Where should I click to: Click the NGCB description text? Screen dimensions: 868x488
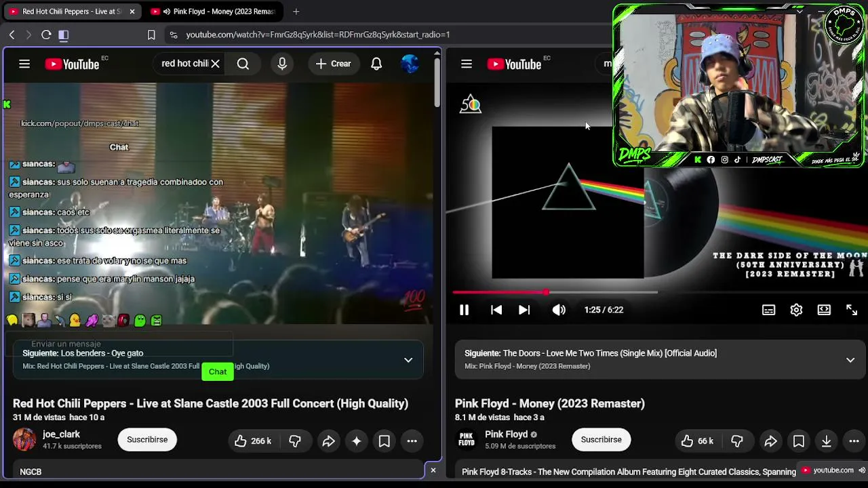31,472
